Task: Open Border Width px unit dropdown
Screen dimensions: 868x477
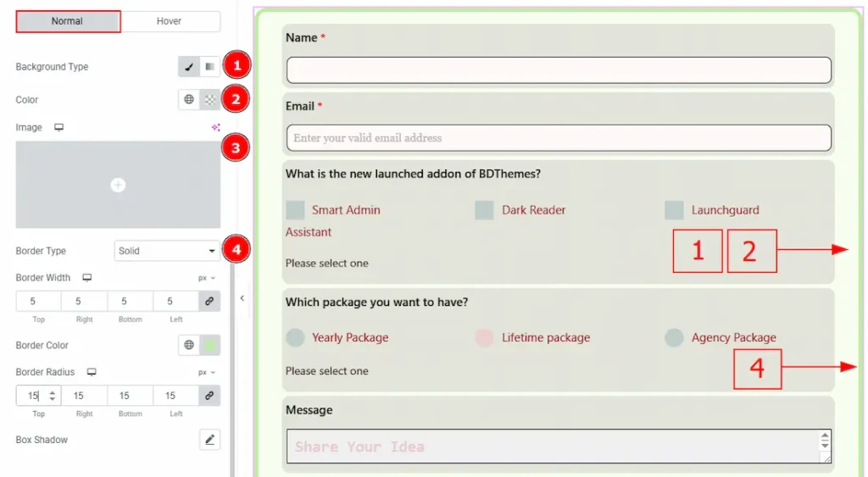Action: 207,278
